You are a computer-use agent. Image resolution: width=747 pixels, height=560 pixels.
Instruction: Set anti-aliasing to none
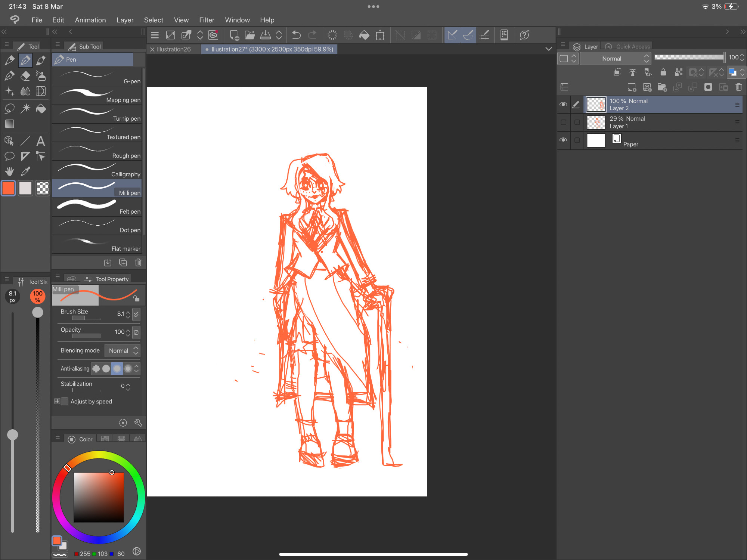[x=96, y=369]
